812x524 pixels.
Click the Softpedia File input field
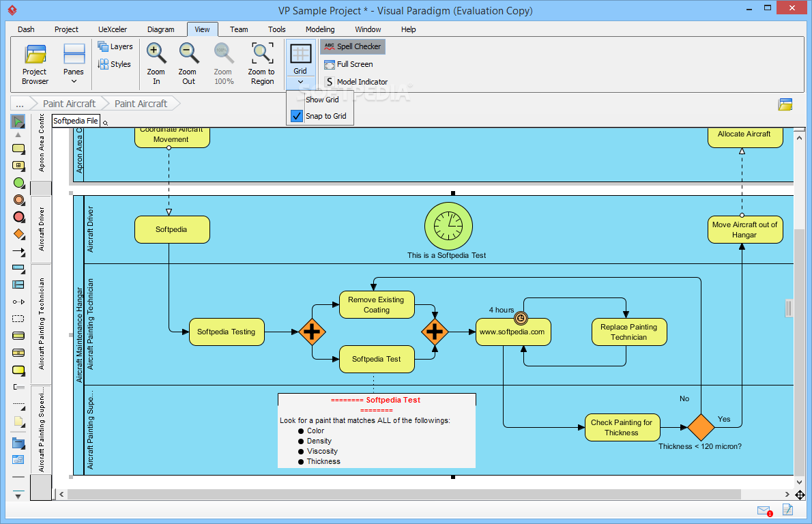(76, 121)
